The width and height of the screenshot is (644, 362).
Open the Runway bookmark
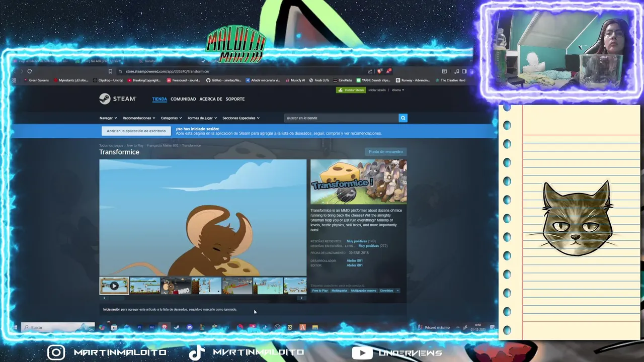coord(413,80)
